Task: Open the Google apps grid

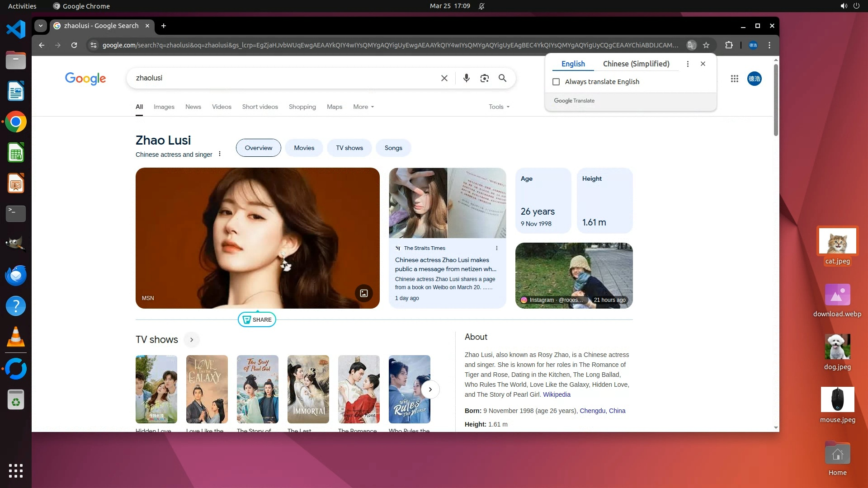Action: pyautogui.click(x=734, y=79)
